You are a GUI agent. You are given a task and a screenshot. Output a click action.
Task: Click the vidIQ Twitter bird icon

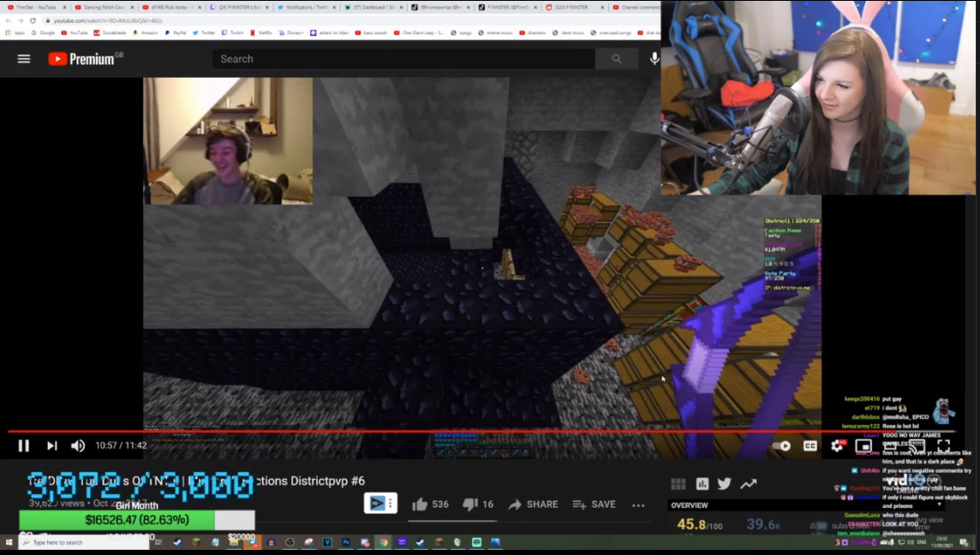(725, 484)
